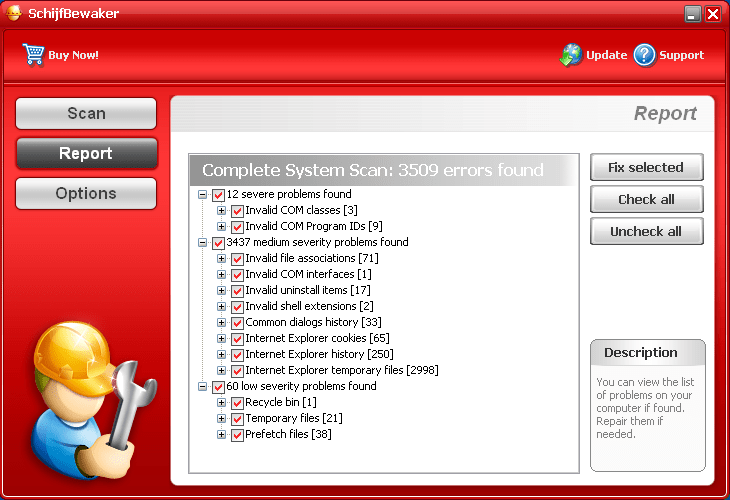
Task: Switch to the Scan tab
Action: (x=86, y=114)
